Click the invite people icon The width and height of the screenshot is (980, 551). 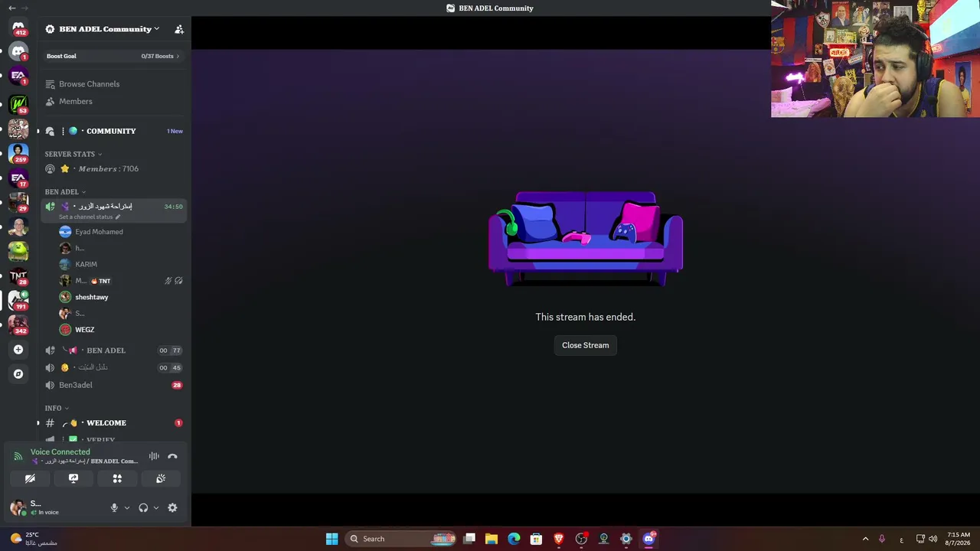179,29
